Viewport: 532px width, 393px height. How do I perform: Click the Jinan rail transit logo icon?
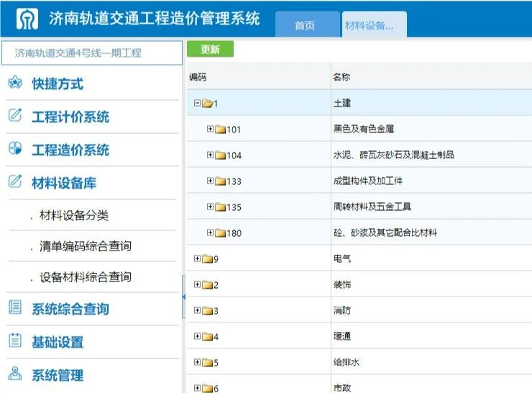[27, 19]
